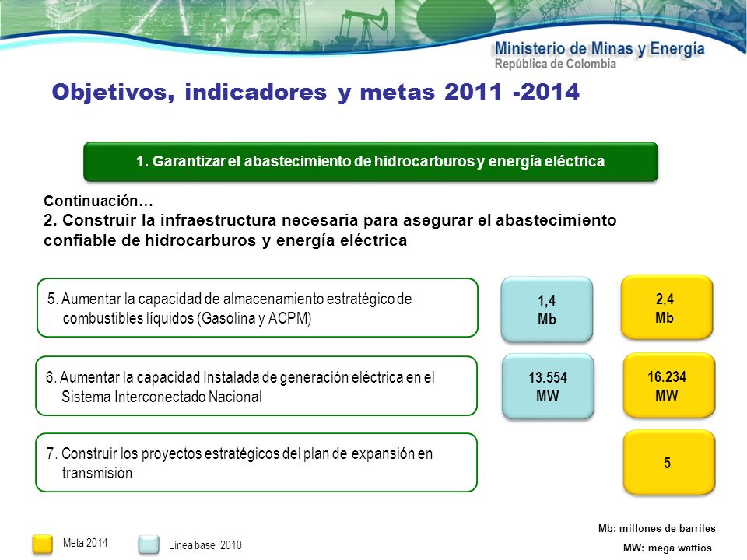Click the blue 'Línea base 2010' legend swatch
The image size is (747, 560).
149,544
